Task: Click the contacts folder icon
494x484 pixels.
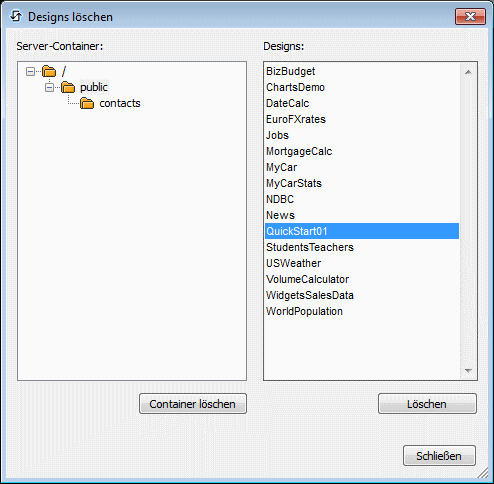Action: 87,103
